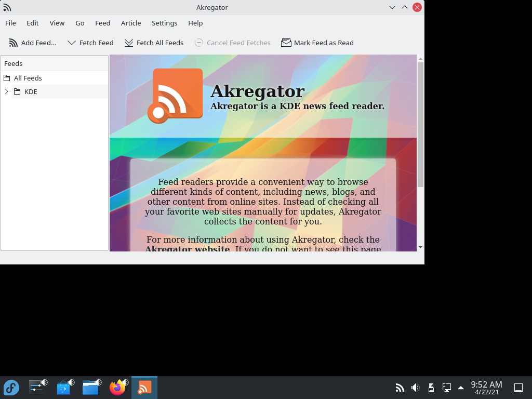Open the Dolphin file manager in the taskbar

point(91,388)
